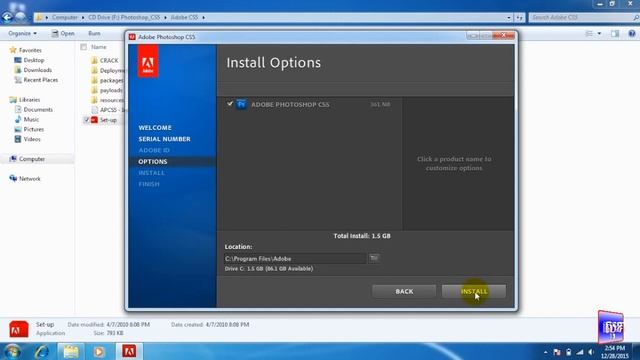Open the change view options dropdown

[599, 33]
